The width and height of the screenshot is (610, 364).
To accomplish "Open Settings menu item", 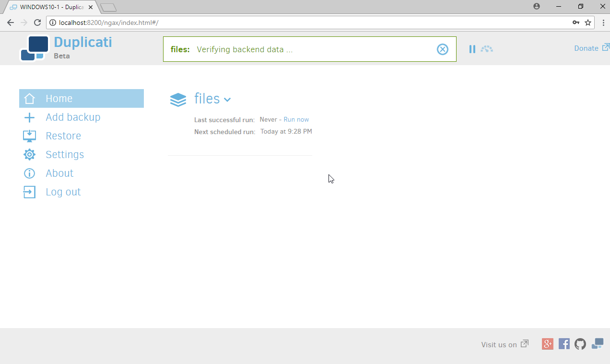I will coord(65,155).
